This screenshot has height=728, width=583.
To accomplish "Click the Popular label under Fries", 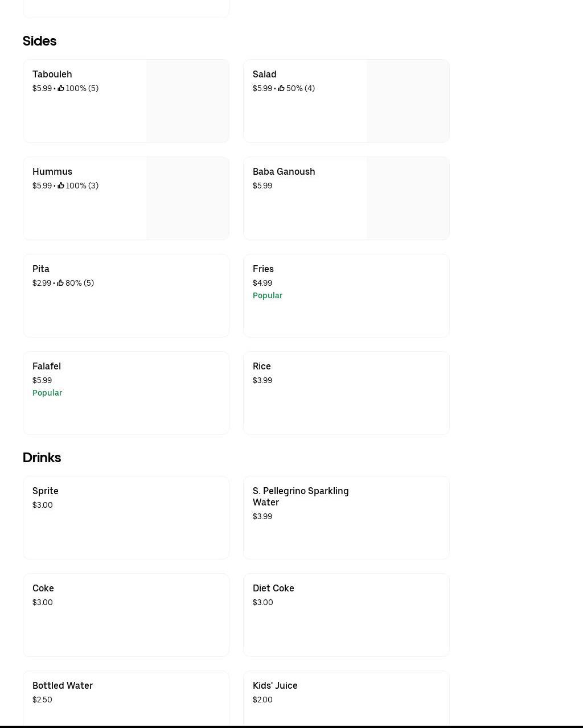I will coord(268,295).
